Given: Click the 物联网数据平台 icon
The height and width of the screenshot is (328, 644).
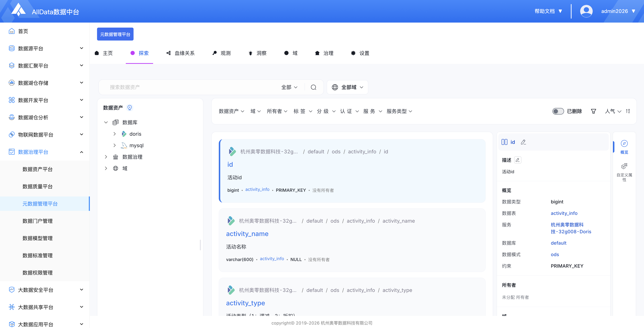Looking at the screenshot, I should (11, 135).
